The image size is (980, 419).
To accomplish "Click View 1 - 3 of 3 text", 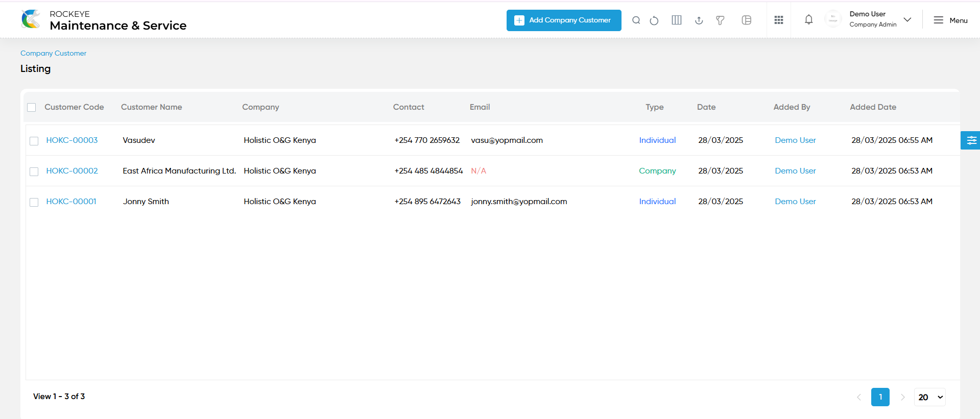I will pyautogui.click(x=59, y=397).
